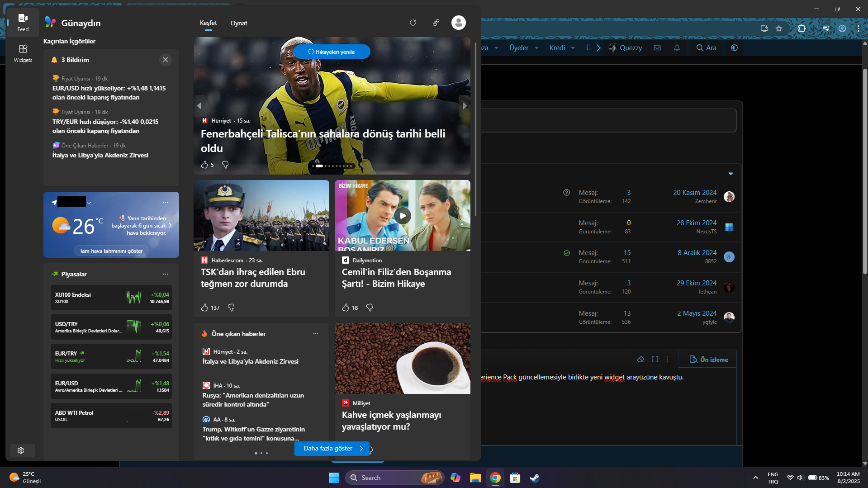This screenshot has height=488, width=868.
Task: Toggle forum dark/light style
Action: [x=735, y=48]
